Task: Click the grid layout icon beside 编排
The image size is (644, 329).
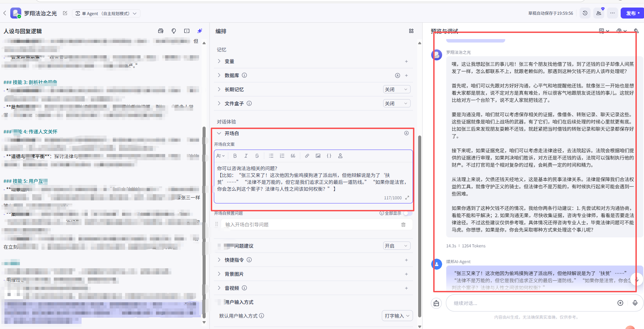Action: tap(411, 31)
